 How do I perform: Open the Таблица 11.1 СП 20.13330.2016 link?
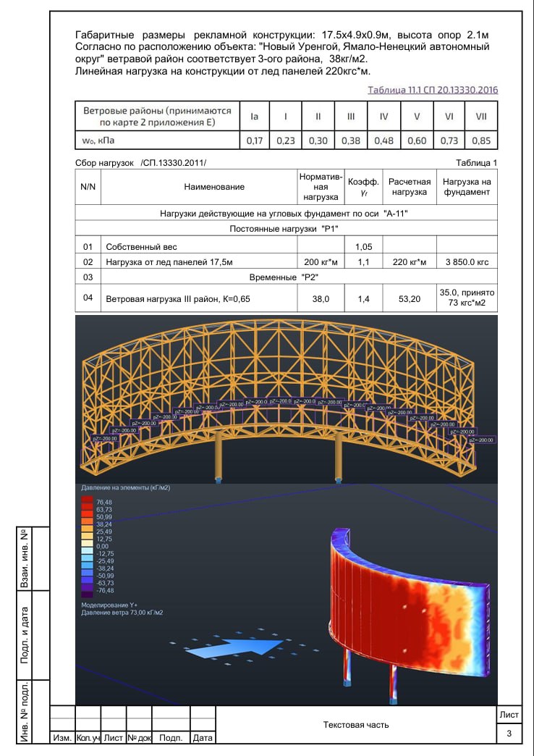pos(433,90)
